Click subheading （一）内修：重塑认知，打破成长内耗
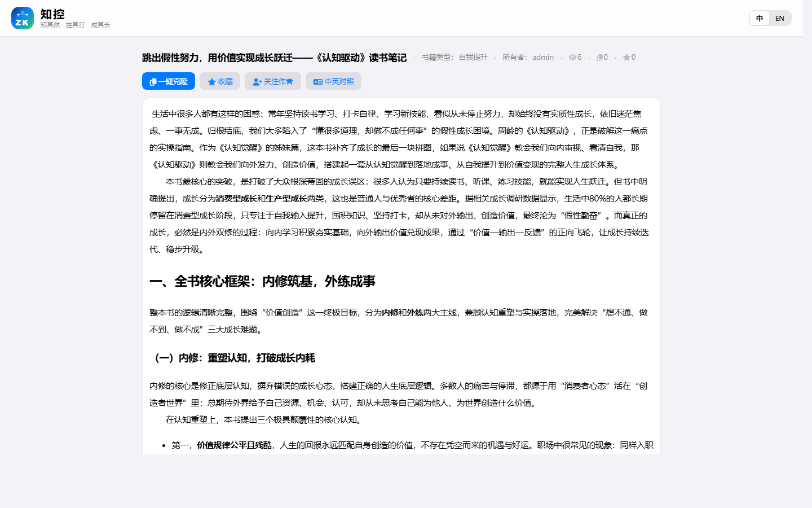The width and height of the screenshot is (812, 508). tap(232, 358)
